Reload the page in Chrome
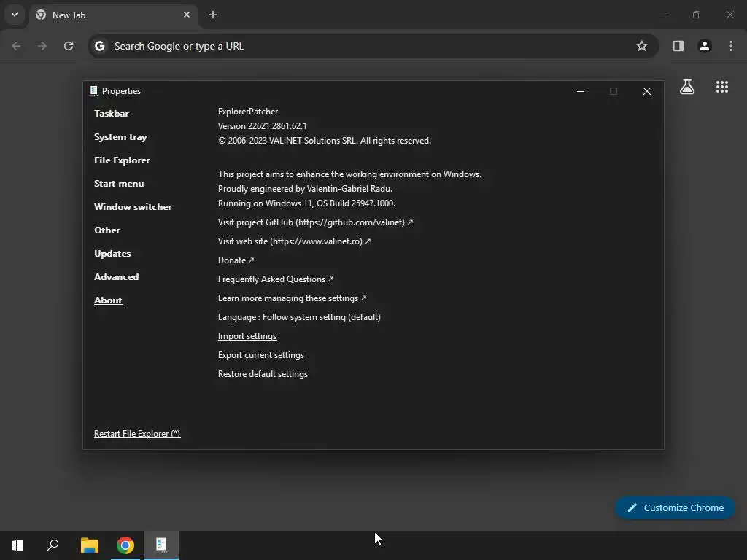The width and height of the screenshot is (747, 560). coord(69,46)
